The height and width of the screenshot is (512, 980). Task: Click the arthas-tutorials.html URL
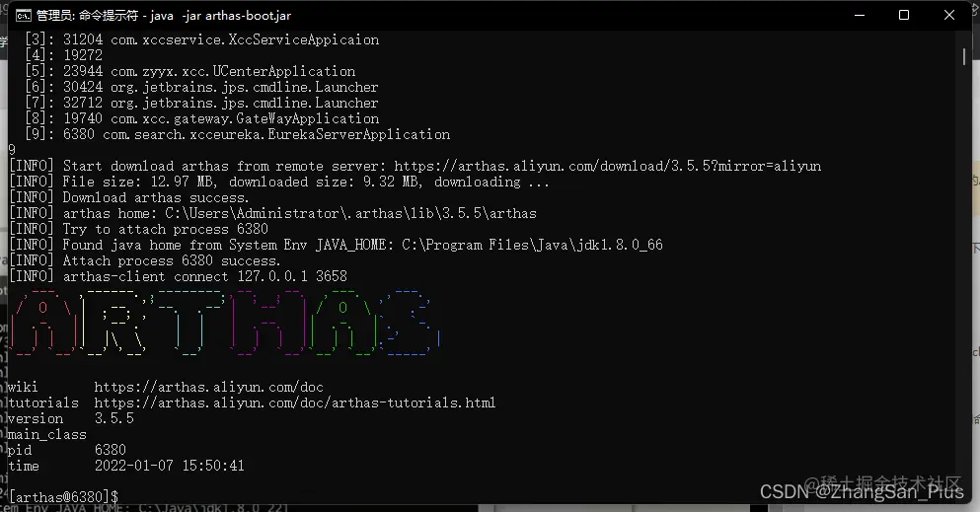pyautogui.click(x=295, y=402)
